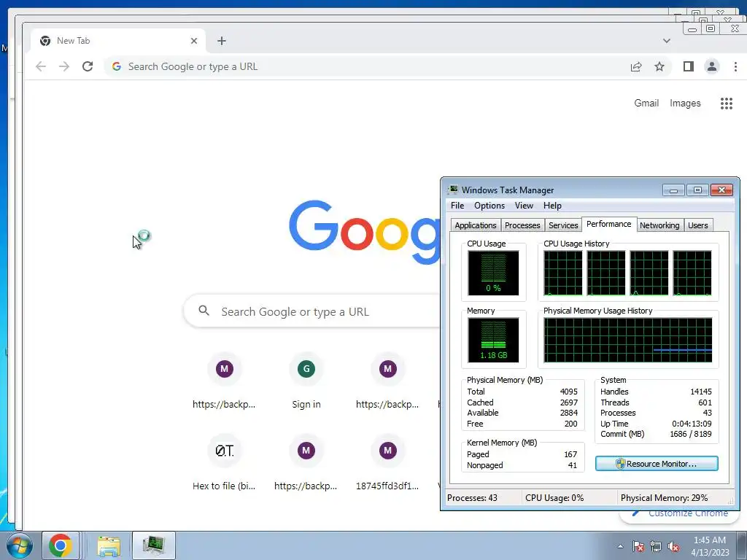
Task: Open the https://backp... shortcut below the Sign in tile
Action: tap(306, 463)
